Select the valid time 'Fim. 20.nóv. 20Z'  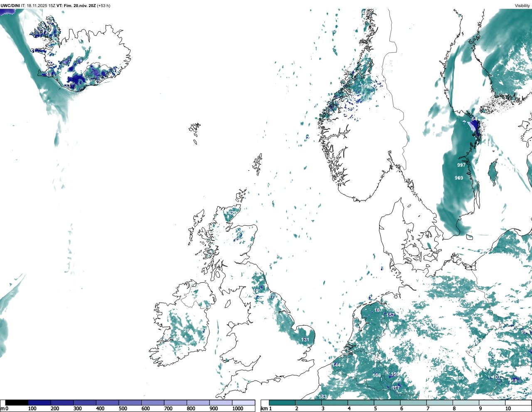pos(80,6)
